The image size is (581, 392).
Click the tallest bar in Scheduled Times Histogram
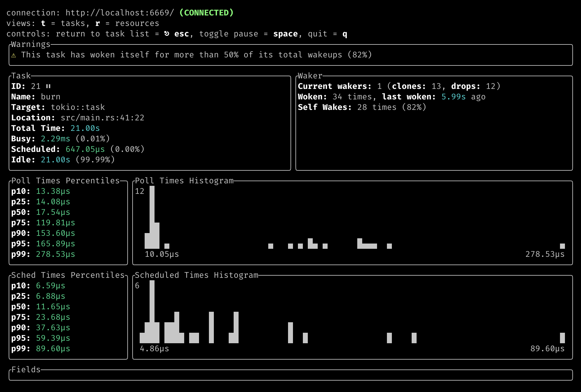coord(152,312)
